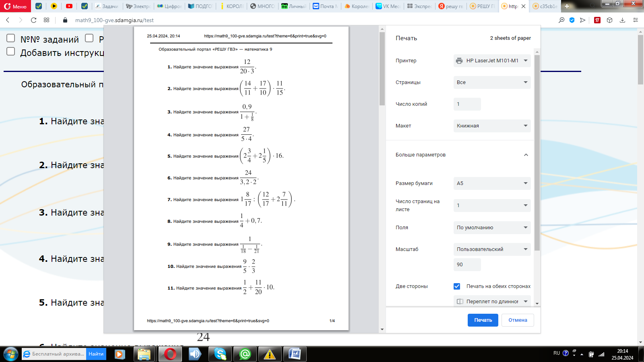644x362 pixels.
Task: Open the YouTube pinned tab
Action: pyautogui.click(x=69, y=6)
